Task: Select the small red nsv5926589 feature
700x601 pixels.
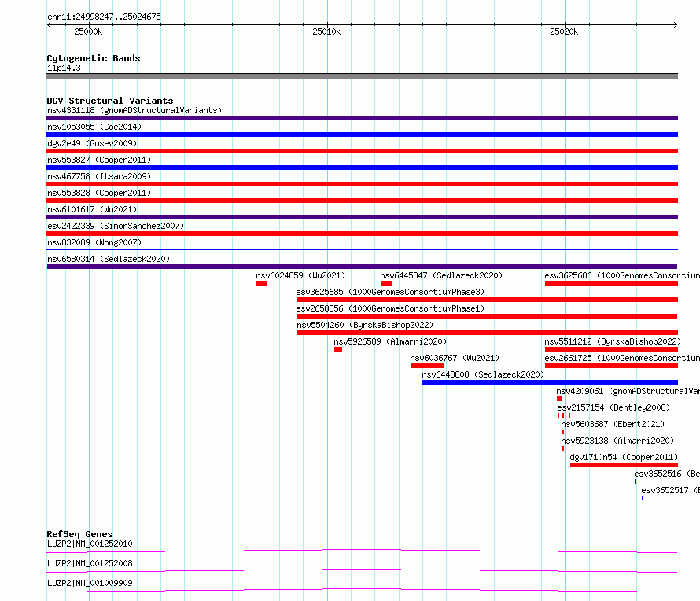Action: coord(338,349)
